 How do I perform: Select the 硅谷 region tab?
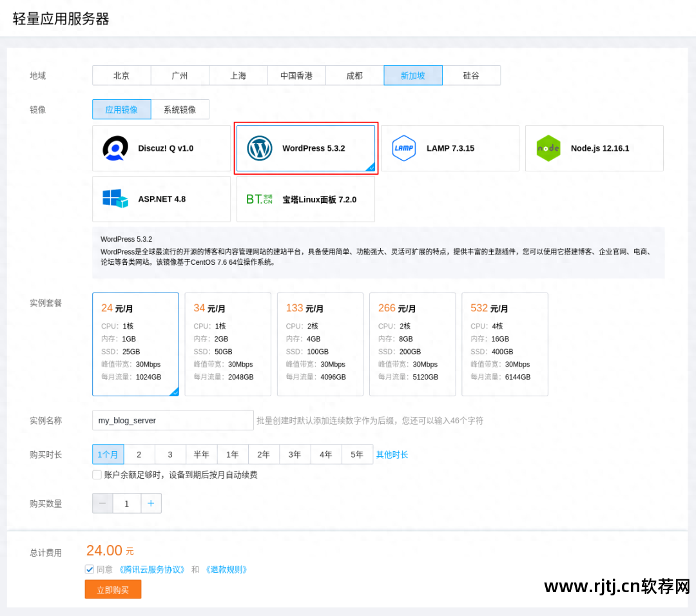[471, 75]
